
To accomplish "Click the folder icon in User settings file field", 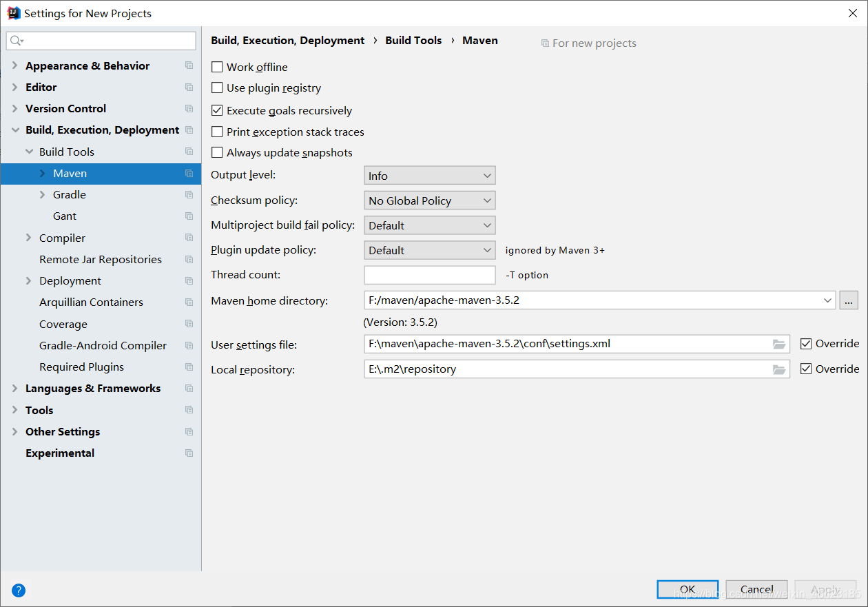I will click(779, 344).
